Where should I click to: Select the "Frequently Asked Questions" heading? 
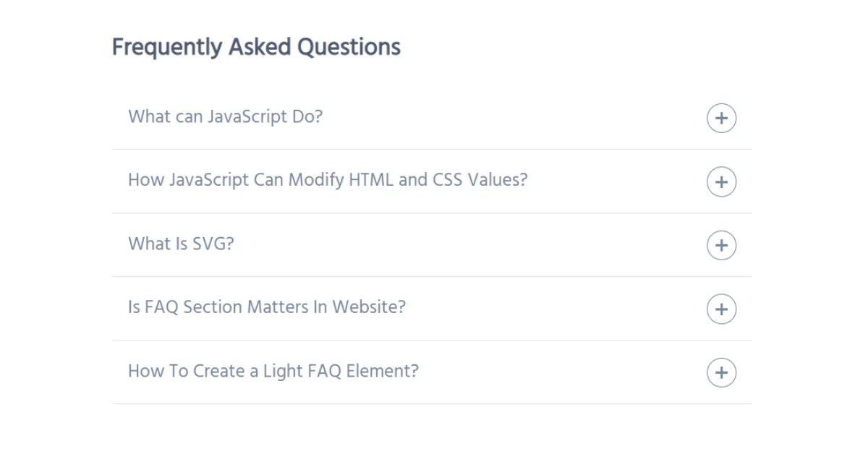click(x=256, y=46)
